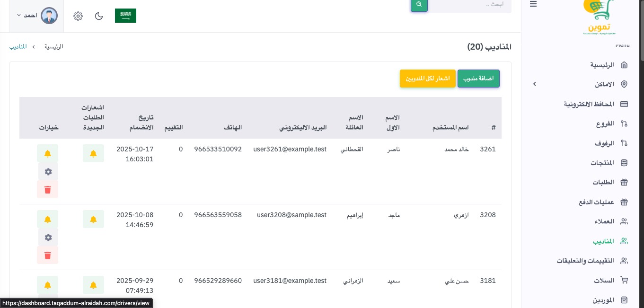
Task: Click the branch icon beside الفروع
Action: tap(624, 123)
